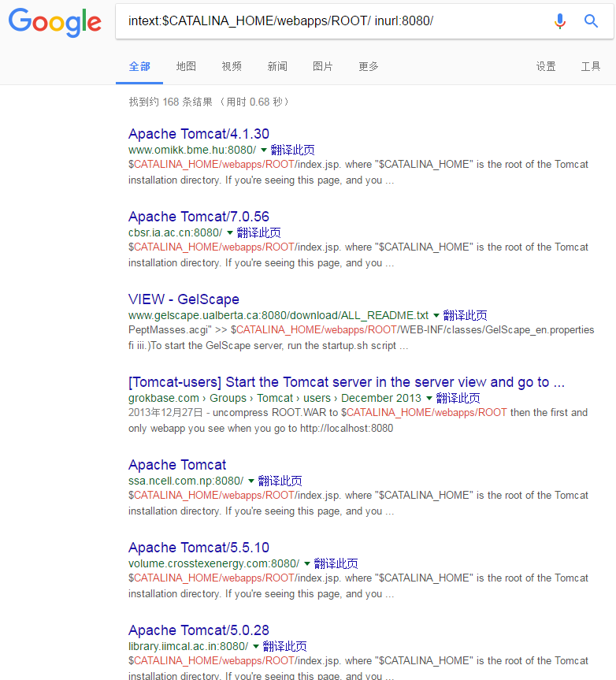616x680 pixels.
Task: Open 设置 search settings
Action: click(x=546, y=66)
